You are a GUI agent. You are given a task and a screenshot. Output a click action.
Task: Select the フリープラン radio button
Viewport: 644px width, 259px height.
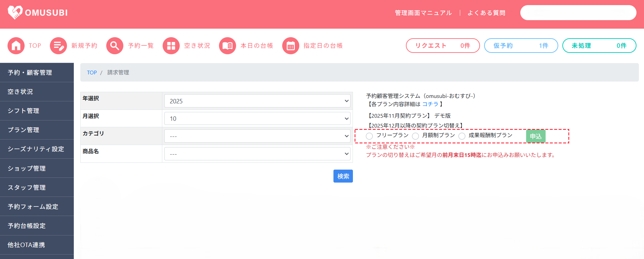click(369, 136)
